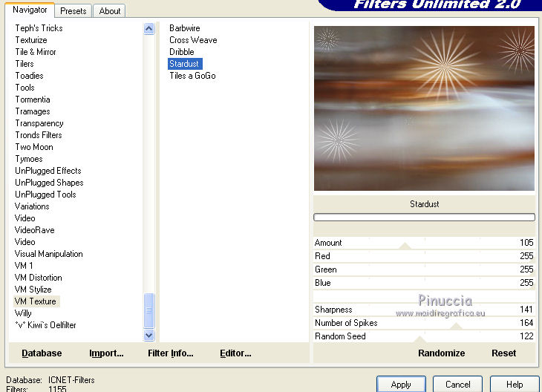Click the Stardust preview image

click(x=424, y=108)
